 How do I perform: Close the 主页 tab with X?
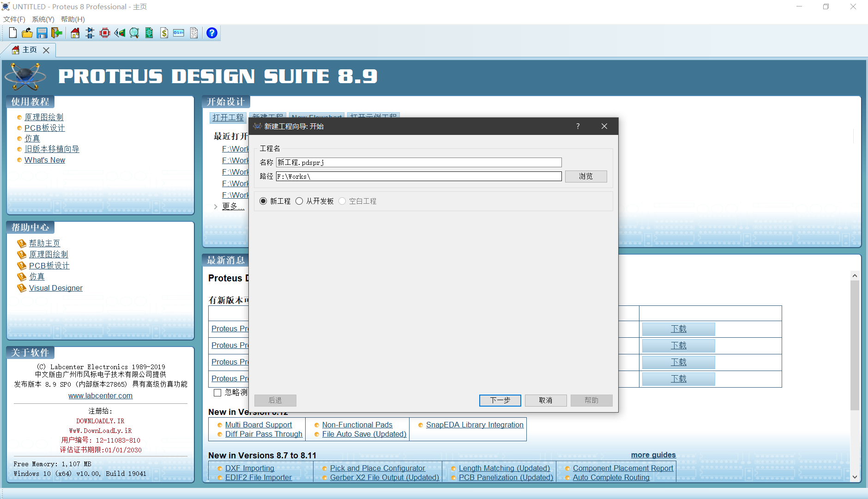pyautogui.click(x=46, y=50)
